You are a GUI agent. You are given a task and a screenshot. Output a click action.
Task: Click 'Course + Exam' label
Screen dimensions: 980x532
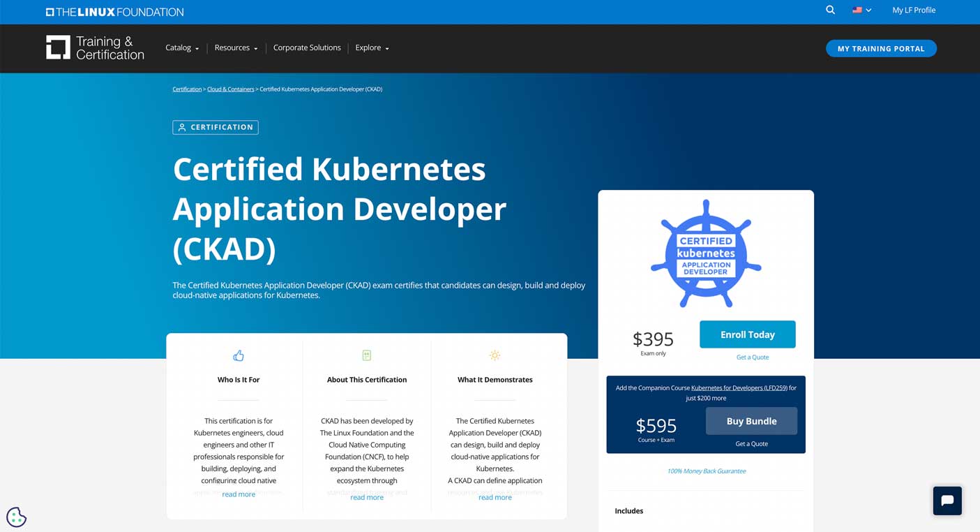coord(656,441)
